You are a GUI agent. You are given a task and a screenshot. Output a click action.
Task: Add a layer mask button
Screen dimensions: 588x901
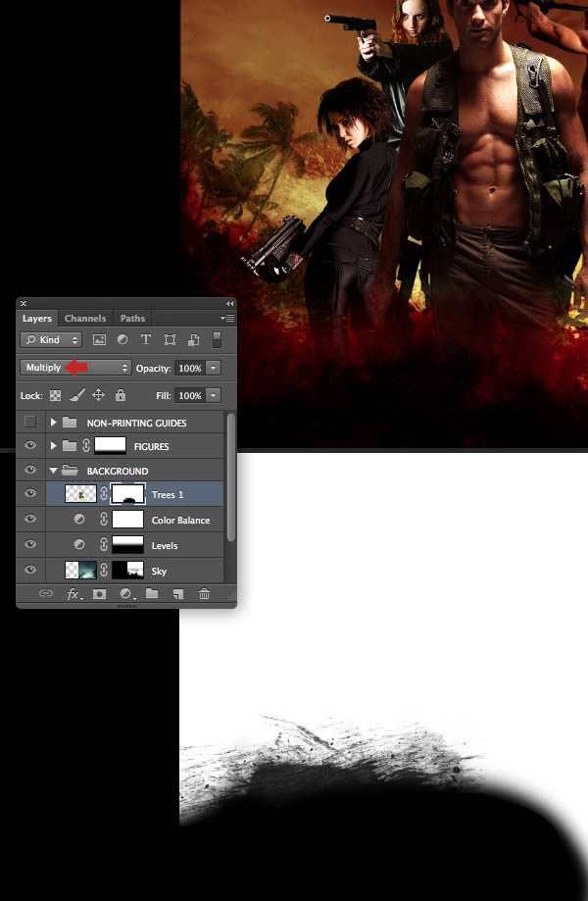coord(99,593)
